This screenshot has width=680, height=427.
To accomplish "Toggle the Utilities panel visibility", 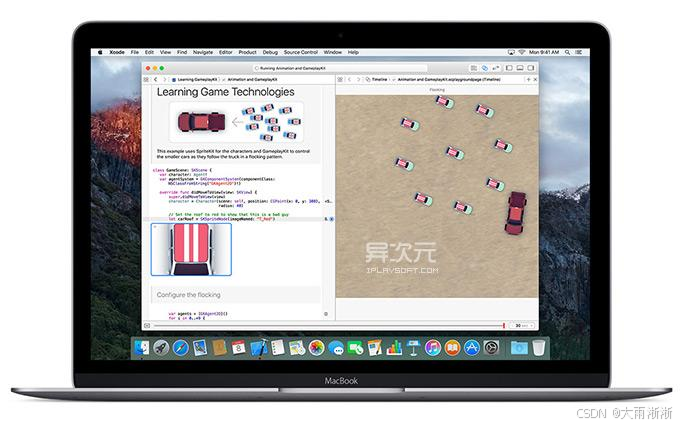I will tap(530, 68).
